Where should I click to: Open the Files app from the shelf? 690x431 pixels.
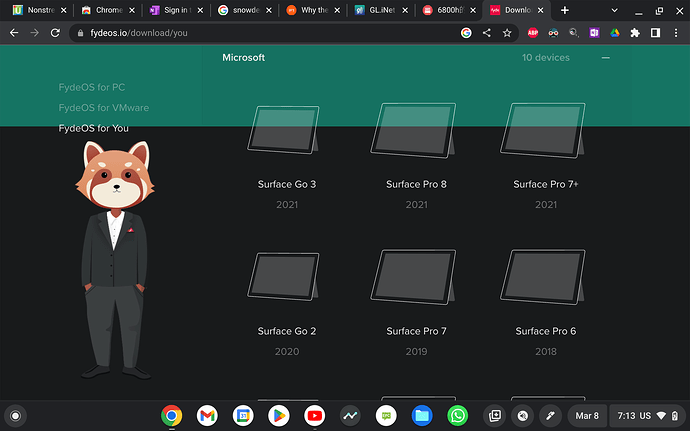click(422, 416)
